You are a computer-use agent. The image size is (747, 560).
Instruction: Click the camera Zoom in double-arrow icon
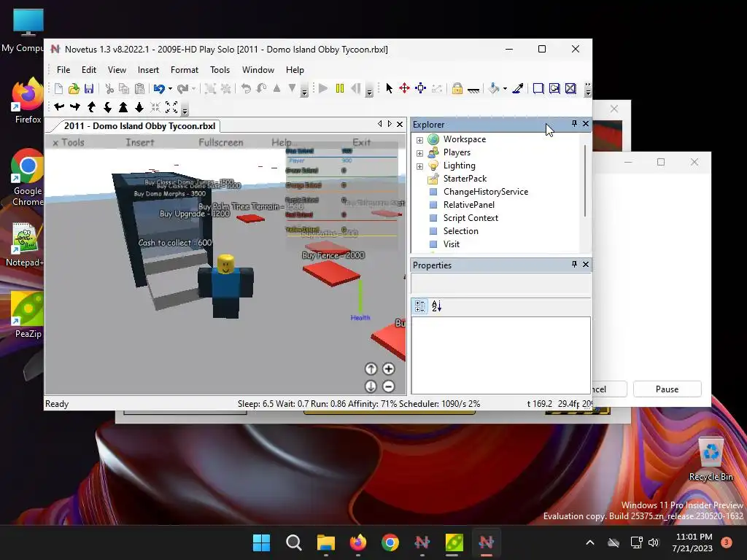(123, 107)
